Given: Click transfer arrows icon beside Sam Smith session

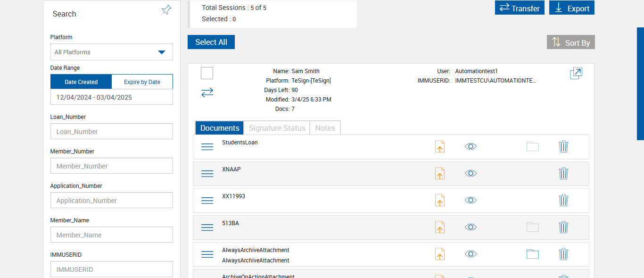Looking at the screenshot, I should coord(207,93).
